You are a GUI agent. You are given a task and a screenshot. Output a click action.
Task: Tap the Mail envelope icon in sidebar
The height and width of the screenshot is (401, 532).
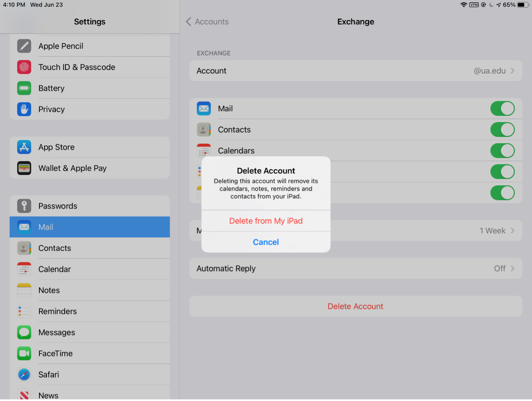pos(24,227)
